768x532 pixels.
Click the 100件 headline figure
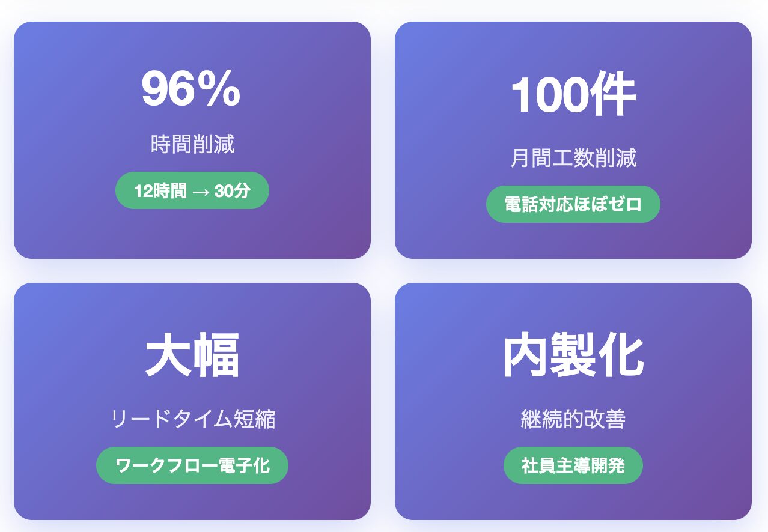[573, 96]
